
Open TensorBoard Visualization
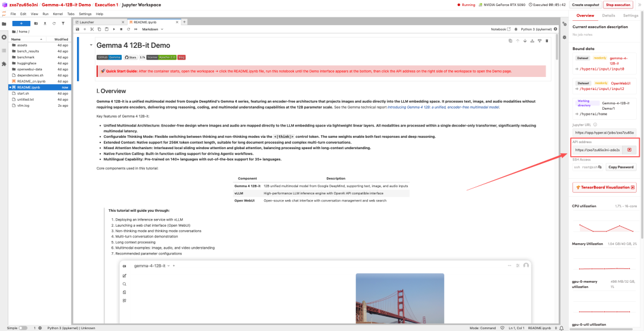click(x=604, y=187)
